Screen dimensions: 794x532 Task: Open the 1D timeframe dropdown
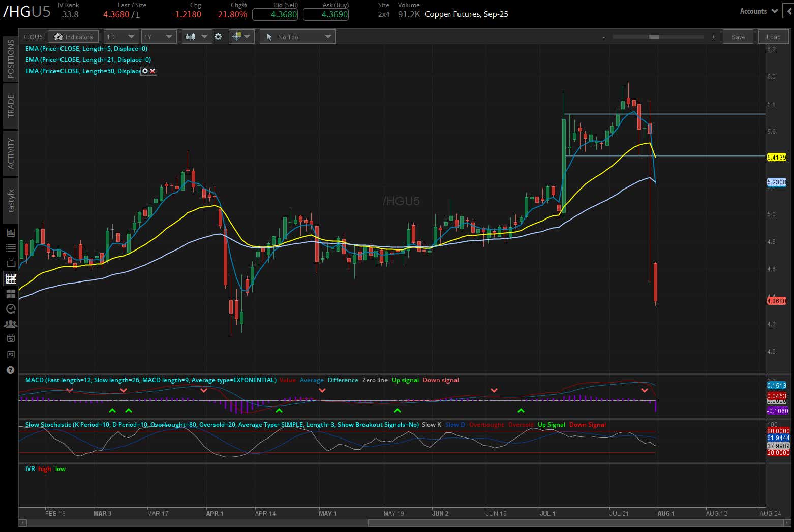click(121, 36)
